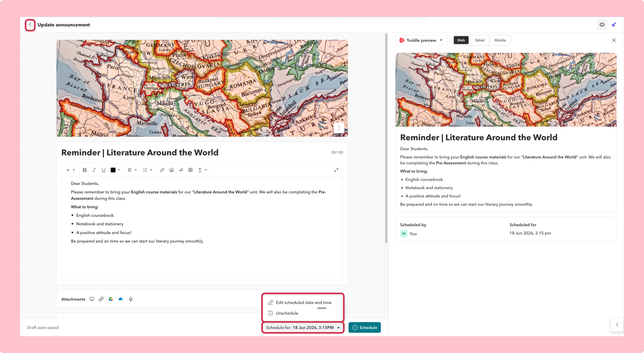
Task: Toggle the preview eye icon
Action: [x=602, y=25]
